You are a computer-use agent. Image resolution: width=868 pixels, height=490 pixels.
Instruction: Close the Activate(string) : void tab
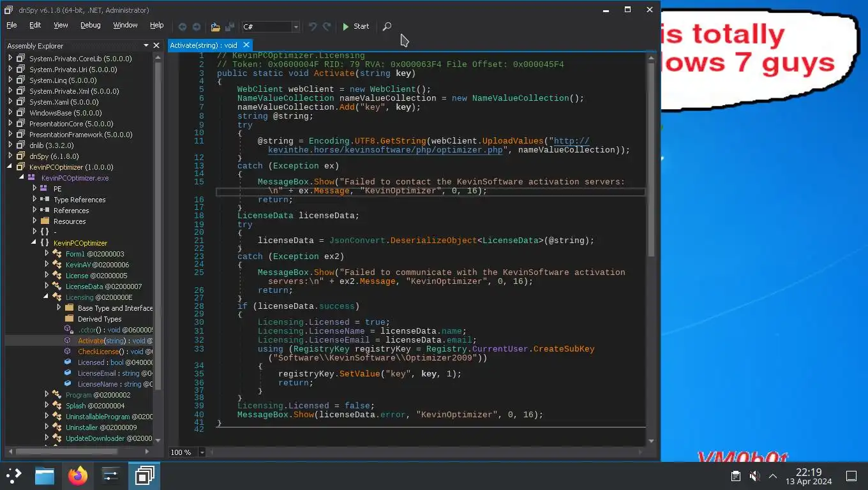click(246, 45)
